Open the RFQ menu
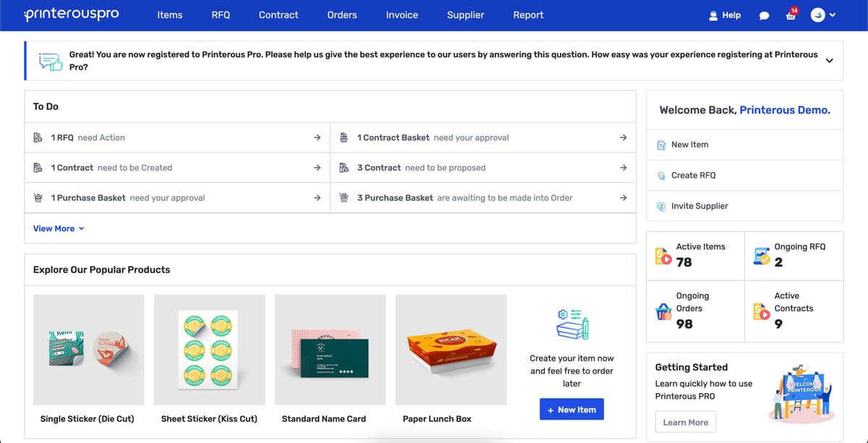868x443 pixels. (x=221, y=15)
